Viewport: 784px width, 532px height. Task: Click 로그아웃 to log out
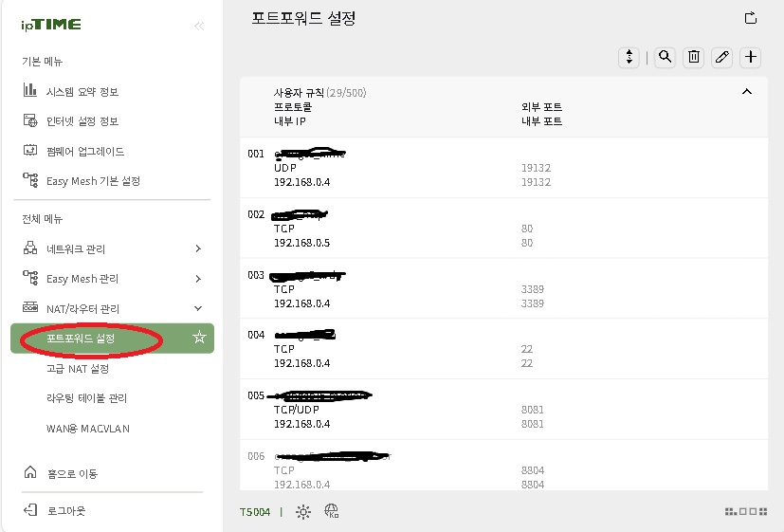pos(66,511)
